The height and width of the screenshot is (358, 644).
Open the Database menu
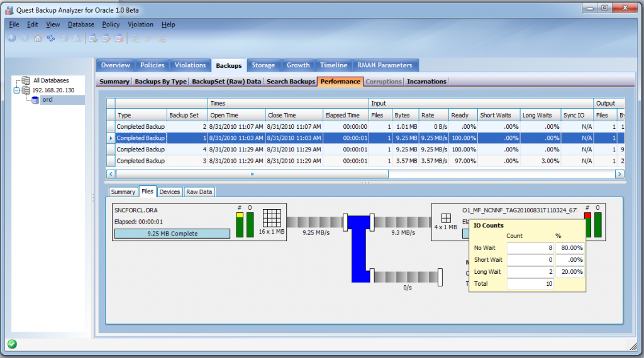tap(81, 24)
